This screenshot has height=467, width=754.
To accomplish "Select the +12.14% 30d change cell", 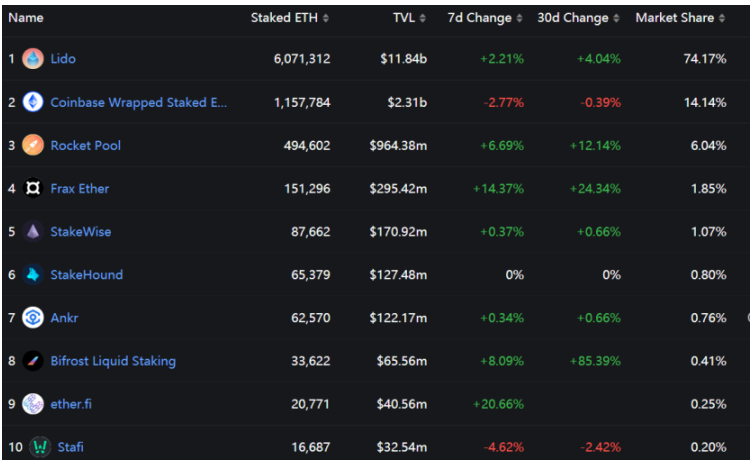I will [595, 145].
